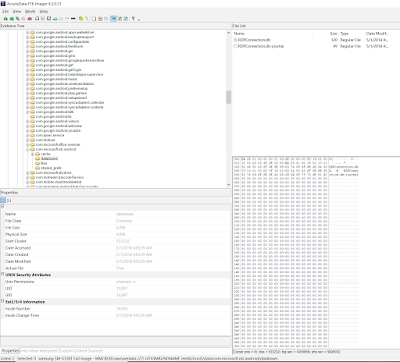Switch to text view mode icon
This screenshot has width=400, height=362.
pos(119,19)
